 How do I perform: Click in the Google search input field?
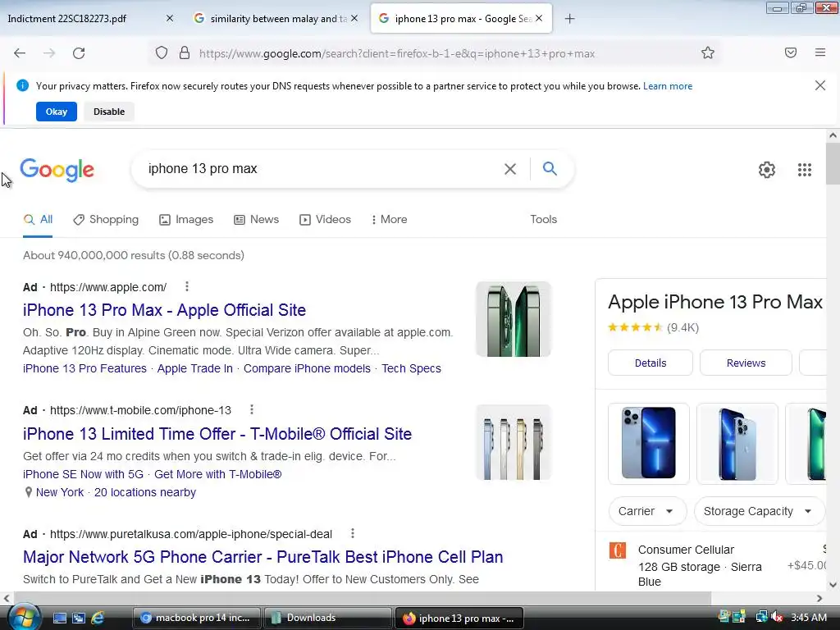pyautogui.click(x=322, y=169)
